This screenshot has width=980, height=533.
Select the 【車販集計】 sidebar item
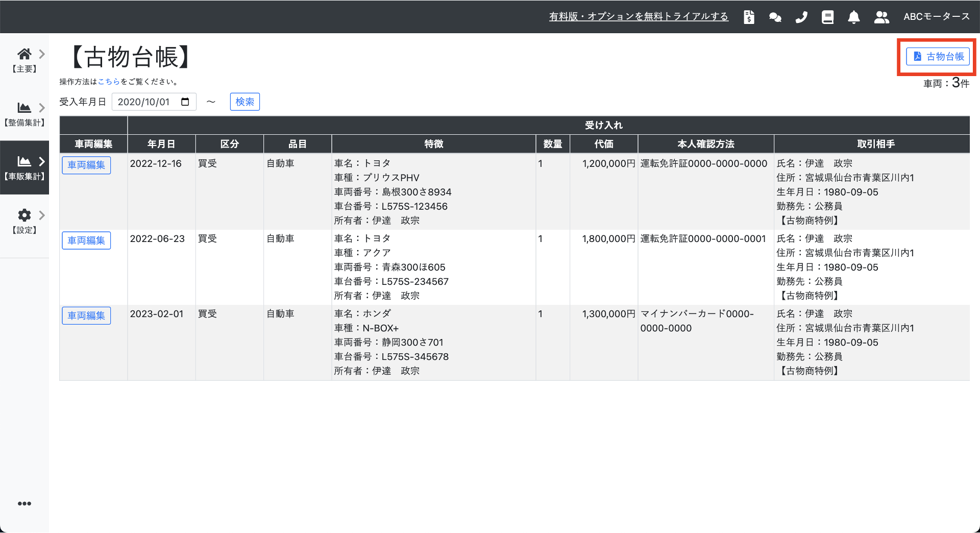click(24, 167)
